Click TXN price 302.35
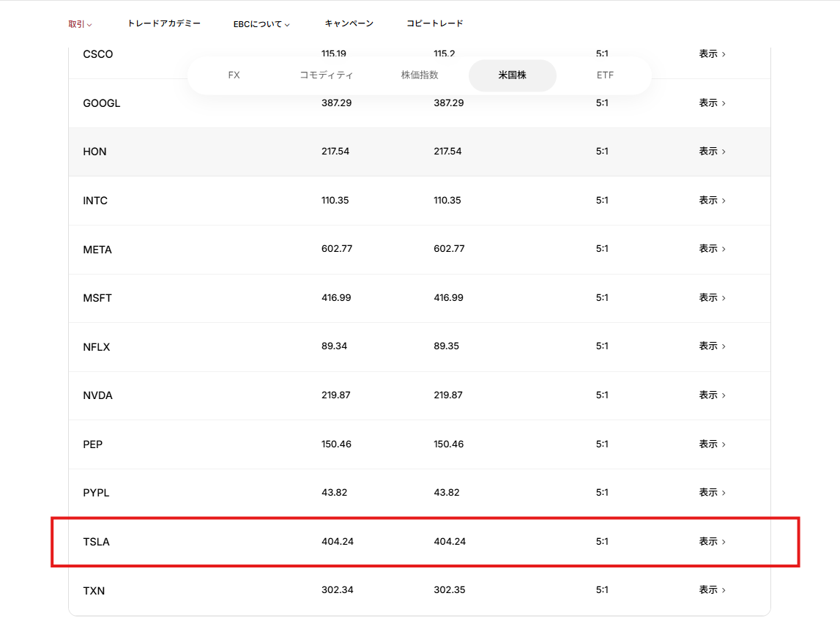 450,590
